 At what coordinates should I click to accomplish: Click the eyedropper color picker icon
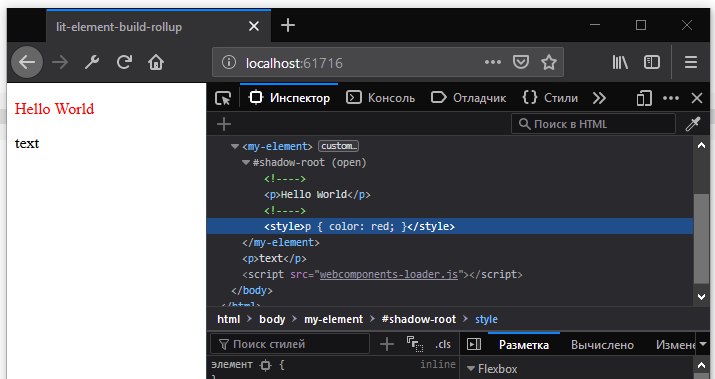tap(693, 124)
